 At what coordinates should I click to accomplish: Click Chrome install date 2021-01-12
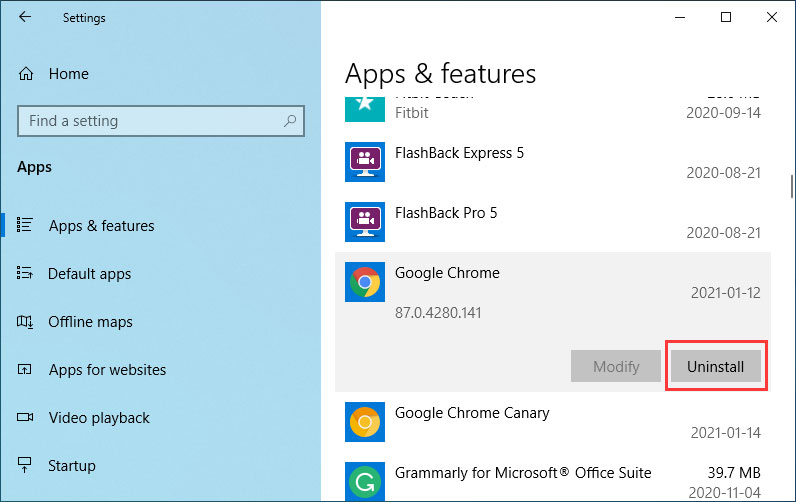click(x=725, y=293)
